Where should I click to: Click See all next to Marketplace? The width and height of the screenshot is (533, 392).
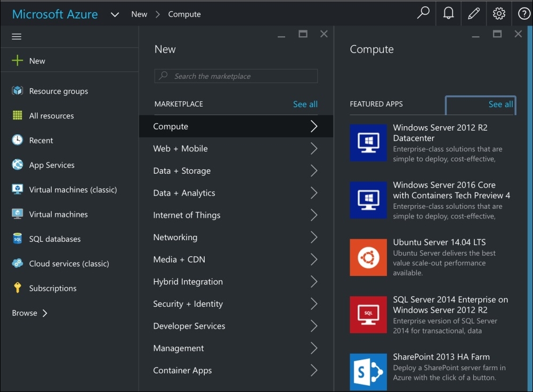click(305, 104)
